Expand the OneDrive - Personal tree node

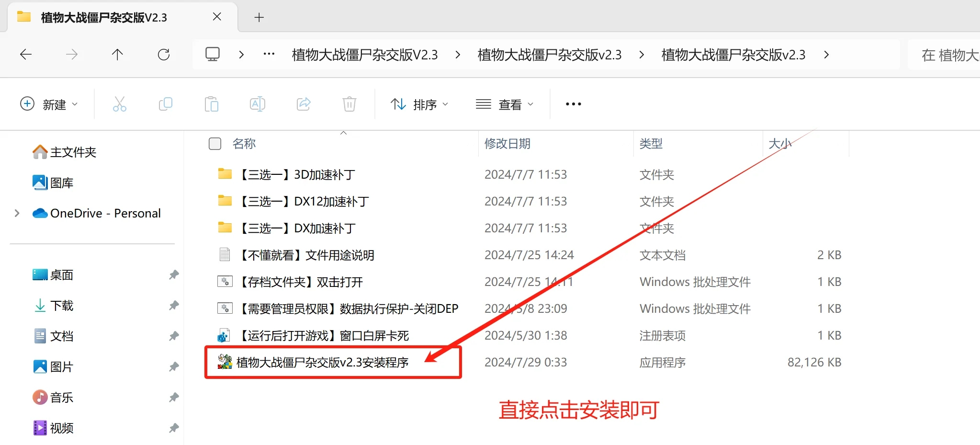click(17, 213)
